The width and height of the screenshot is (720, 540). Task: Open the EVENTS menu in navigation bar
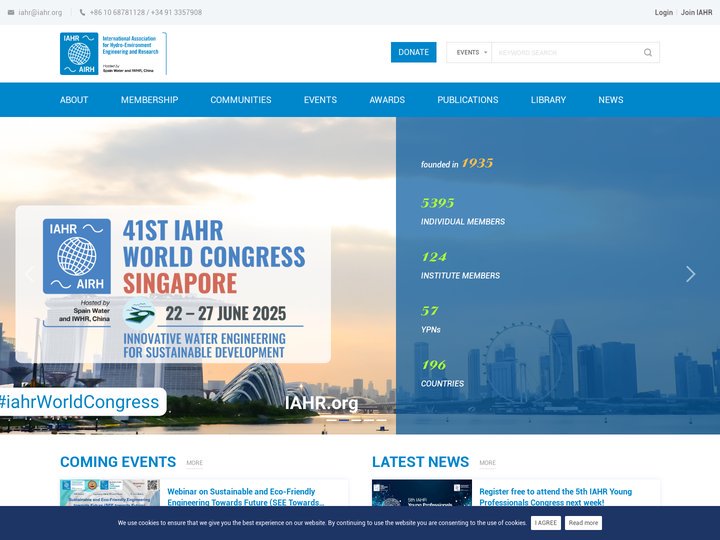coord(320,100)
